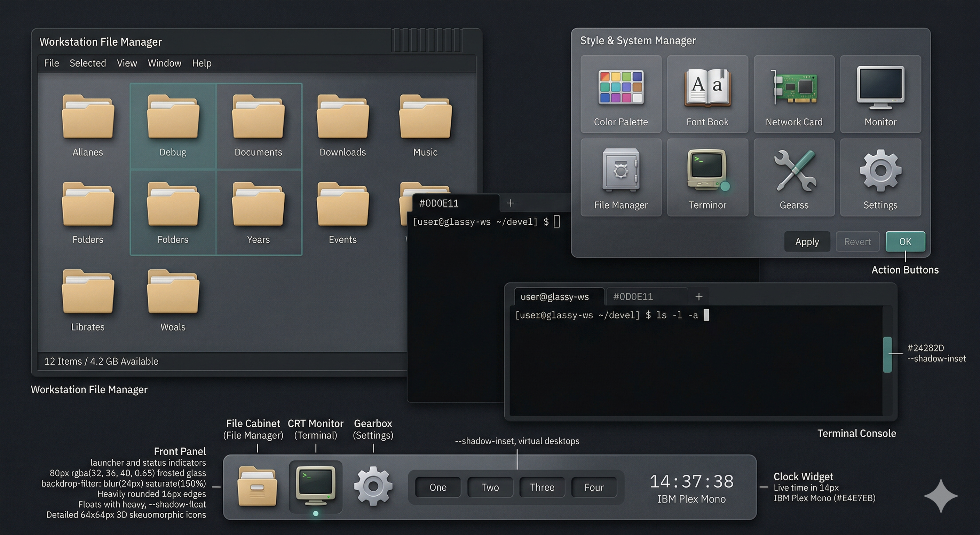Confirm with the OK button
Screen dimensions: 980x535
click(905, 241)
